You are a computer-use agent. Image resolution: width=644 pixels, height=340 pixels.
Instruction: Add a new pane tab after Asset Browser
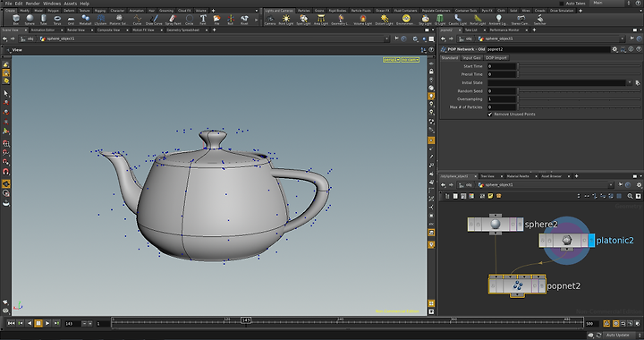pyautogui.click(x=576, y=176)
